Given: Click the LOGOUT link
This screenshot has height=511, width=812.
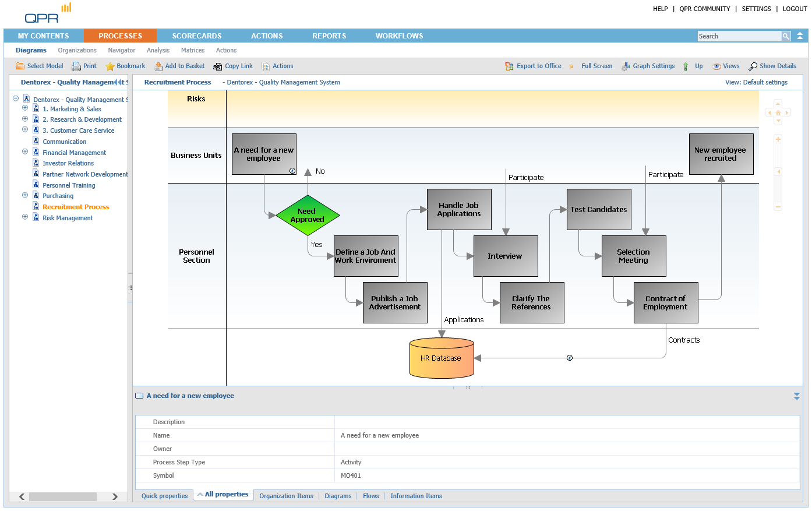Looking at the screenshot, I should point(795,9).
